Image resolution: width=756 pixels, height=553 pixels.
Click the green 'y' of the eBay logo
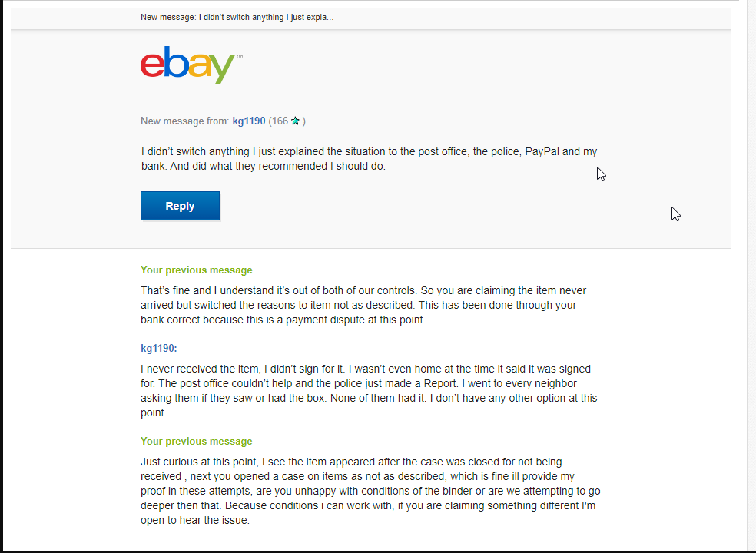[x=222, y=68]
